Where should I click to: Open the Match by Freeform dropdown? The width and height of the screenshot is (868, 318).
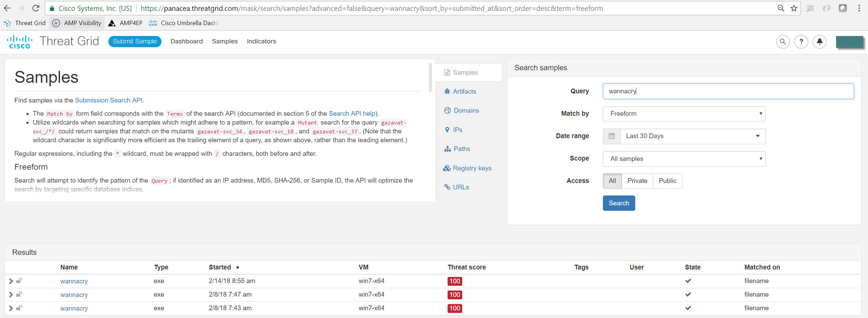684,114
